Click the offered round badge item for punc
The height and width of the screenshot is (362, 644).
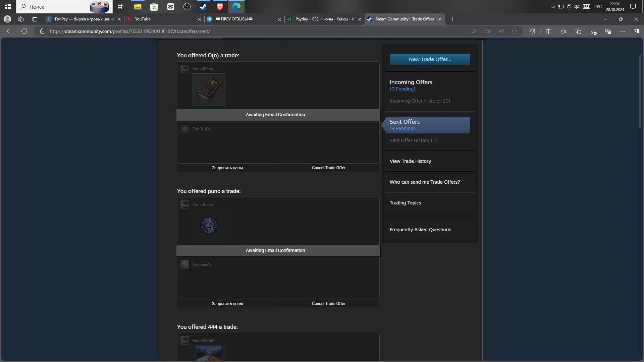click(209, 225)
